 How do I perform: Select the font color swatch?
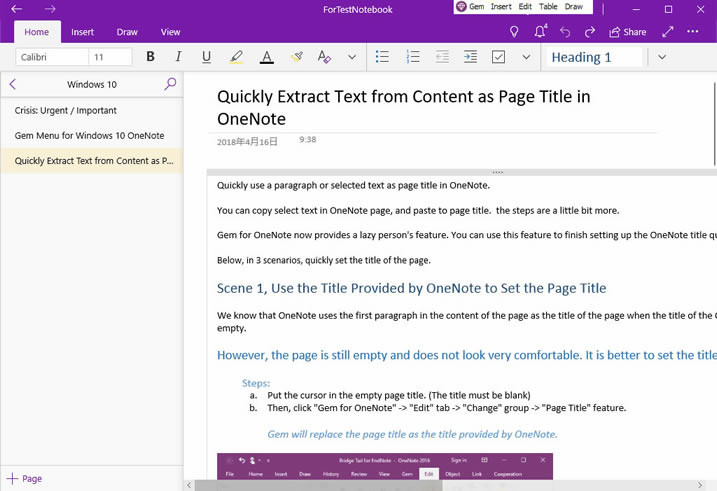(266, 57)
